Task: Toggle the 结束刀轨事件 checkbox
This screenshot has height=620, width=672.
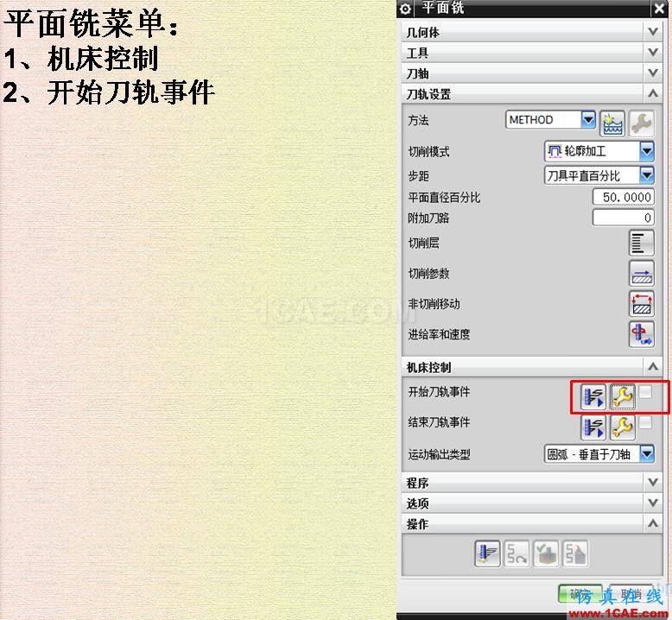Action: pos(645,422)
